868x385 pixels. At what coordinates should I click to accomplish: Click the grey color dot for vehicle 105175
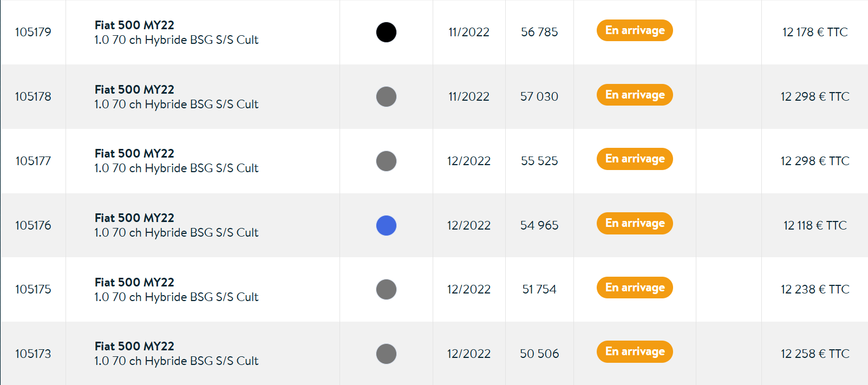coord(386,289)
